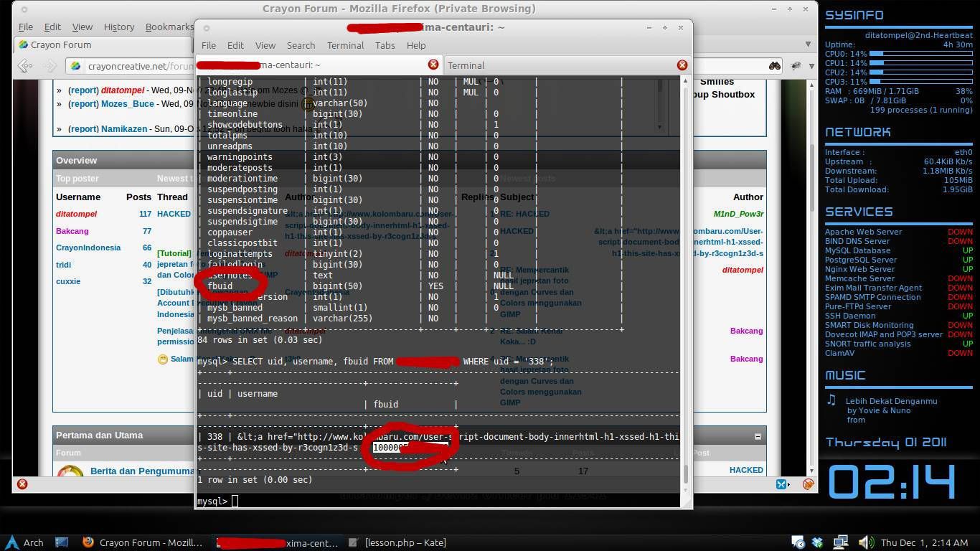Close the second 'Terminal' tab
The height and width of the screenshot is (551, 980).
coord(682,65)
